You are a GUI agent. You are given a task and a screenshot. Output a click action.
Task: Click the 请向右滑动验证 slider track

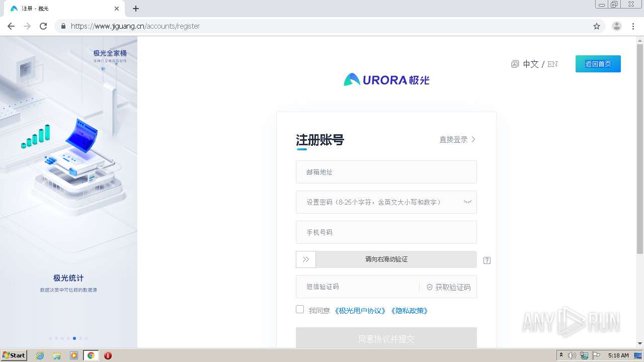pyautogui.click(x=386, y=259)
